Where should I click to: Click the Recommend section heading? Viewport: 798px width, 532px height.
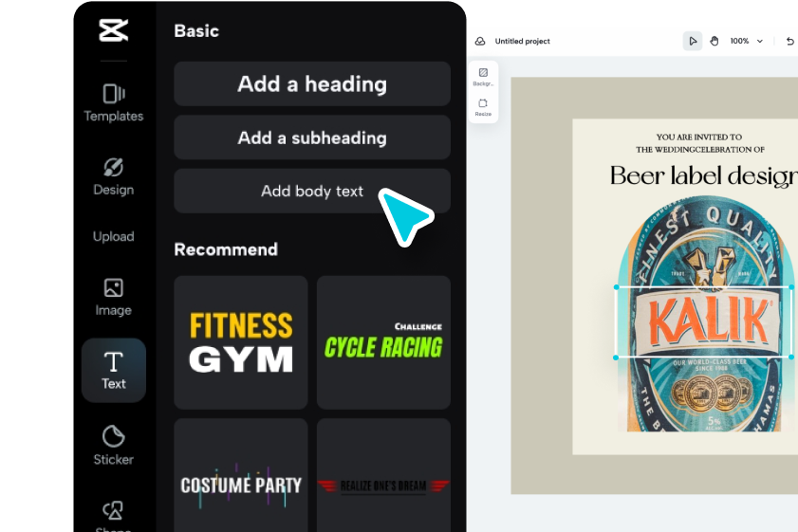click(x=226, y=249)
